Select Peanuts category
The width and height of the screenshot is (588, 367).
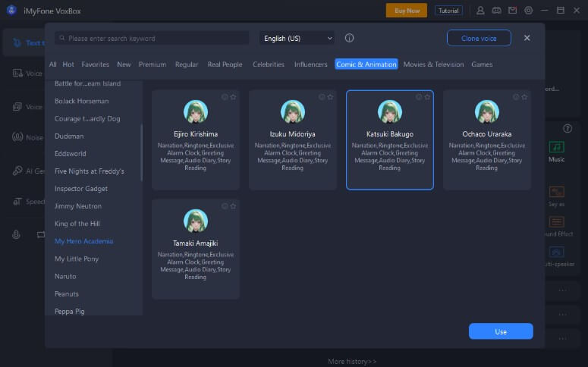point(66,294)
